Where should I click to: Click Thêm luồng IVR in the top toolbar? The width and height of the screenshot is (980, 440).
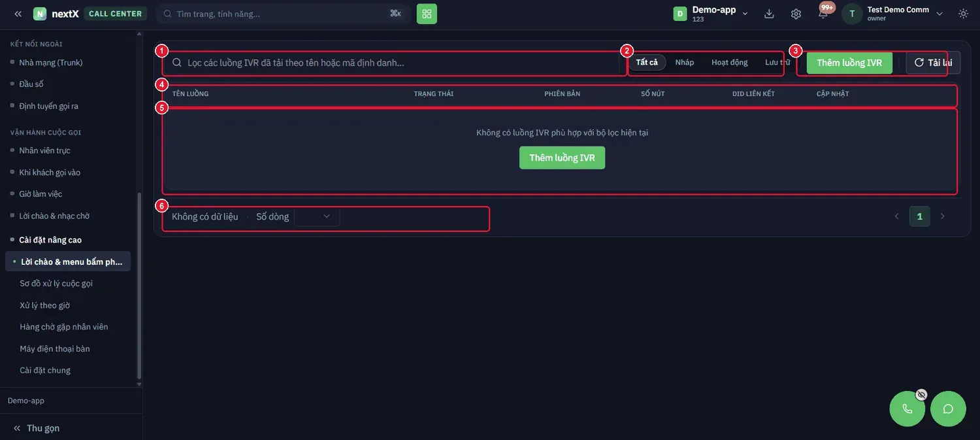click(x=849, y=63)
